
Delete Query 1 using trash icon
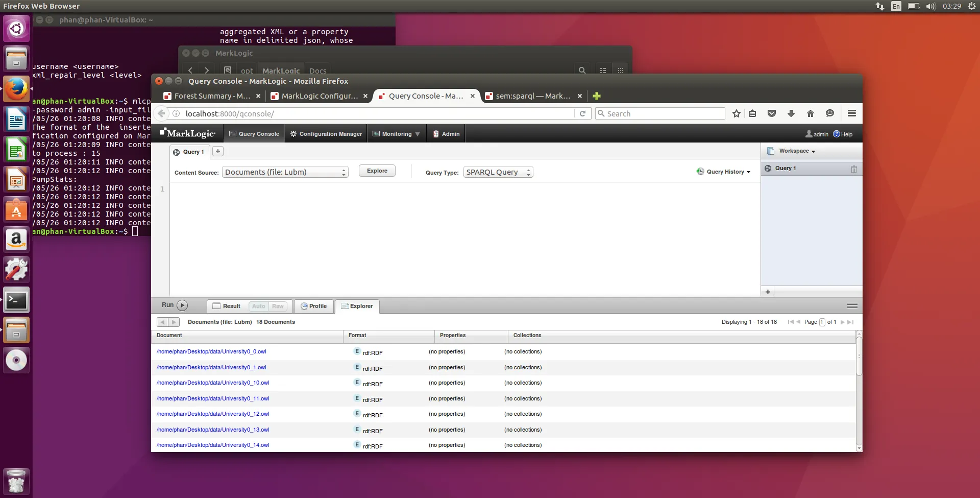click(x=853, y=169)
